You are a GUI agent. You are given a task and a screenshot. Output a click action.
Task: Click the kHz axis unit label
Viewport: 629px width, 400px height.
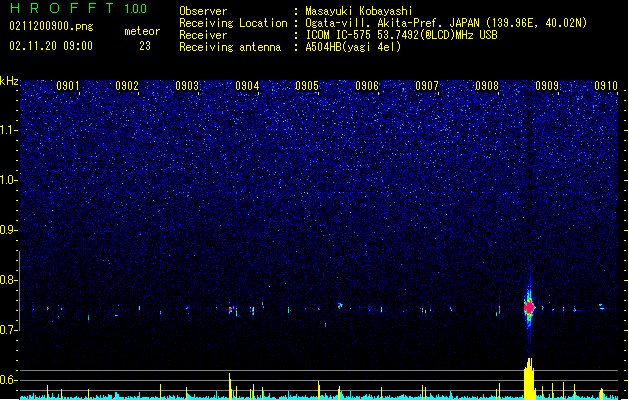[x=9, y=81]
